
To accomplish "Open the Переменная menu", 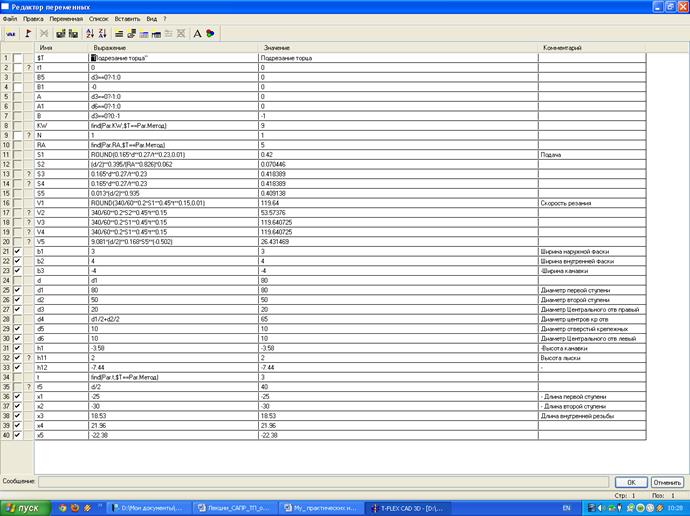I will [x=66, y=19].
